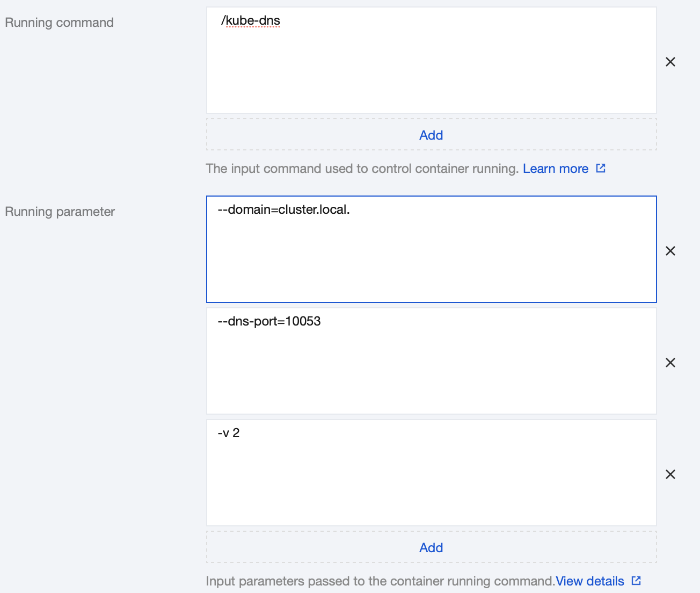Add another running parameter entry
The height and width of the screenshot is (593, 700).
click(x=431, y=547)
